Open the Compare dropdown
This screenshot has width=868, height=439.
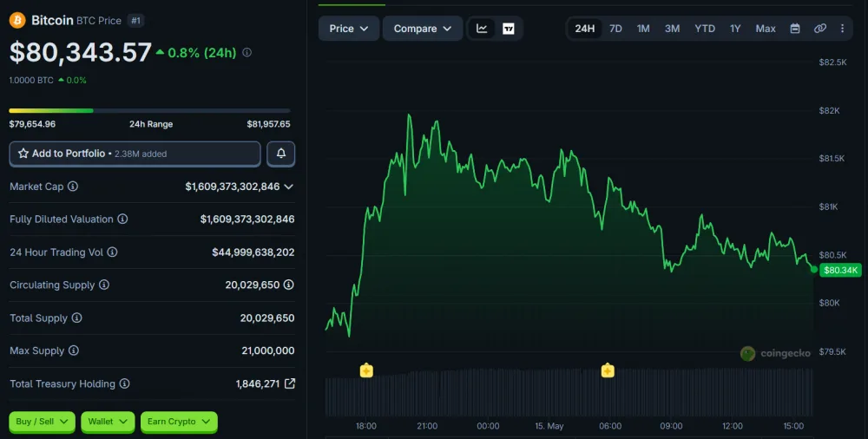pyautogui.click(x=423, y=29)
